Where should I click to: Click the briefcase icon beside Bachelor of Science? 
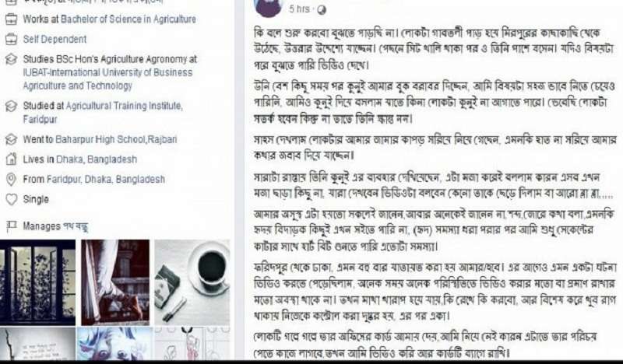11,19
